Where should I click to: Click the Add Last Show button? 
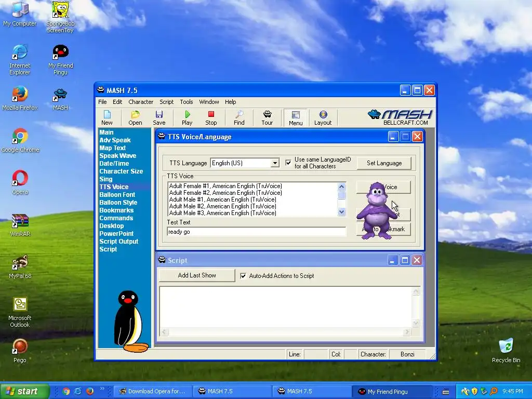point(197,275)
